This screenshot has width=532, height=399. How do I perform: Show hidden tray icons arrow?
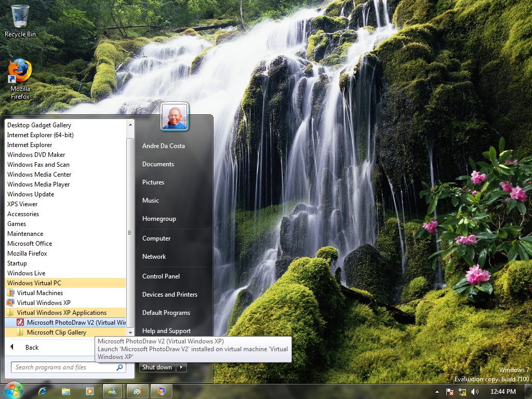437,392
